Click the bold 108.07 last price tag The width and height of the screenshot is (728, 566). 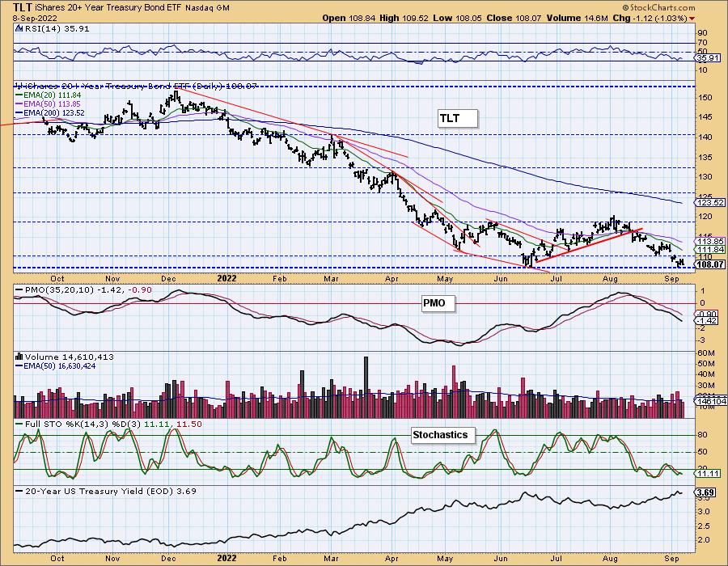(709, 264)
